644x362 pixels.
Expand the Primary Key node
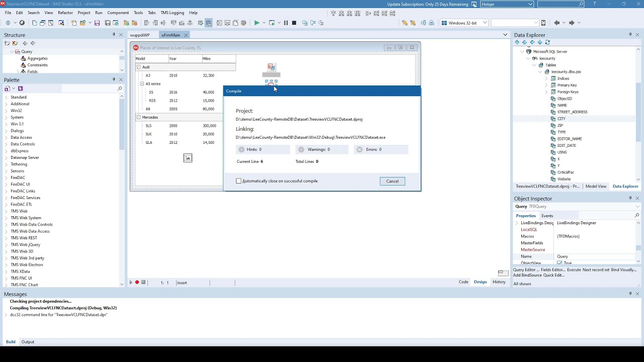click(x=546, y=85)
